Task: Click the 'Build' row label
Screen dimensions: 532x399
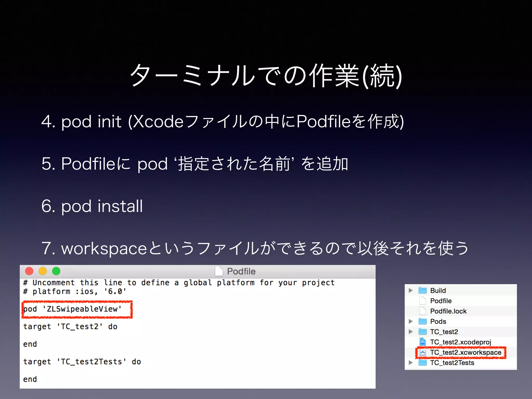Action: (438, 290)
